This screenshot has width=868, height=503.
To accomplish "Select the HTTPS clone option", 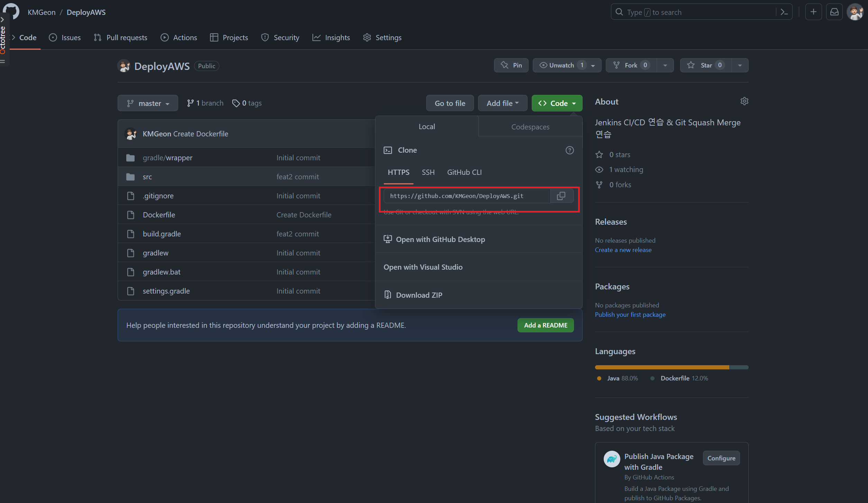I will pyautogui.click(x=399, y=172).
